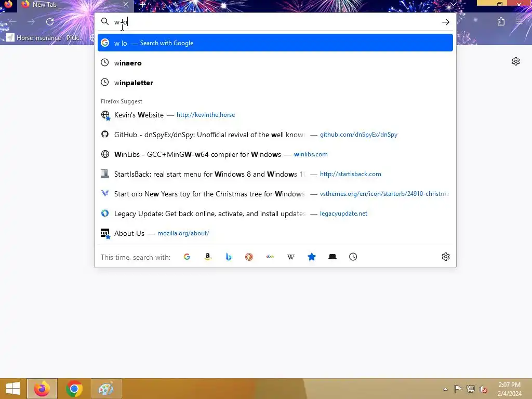Viewport: 532px width, 399px height.
Task: Open the StartIsBack suggestion
Action: [275, 174]
